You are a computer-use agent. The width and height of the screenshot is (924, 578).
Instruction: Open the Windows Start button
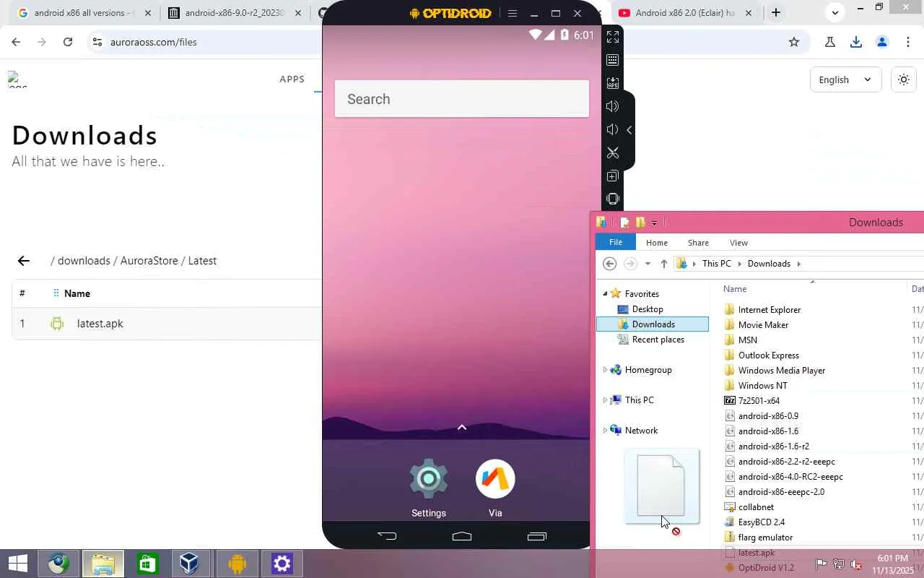pos(17,564)
